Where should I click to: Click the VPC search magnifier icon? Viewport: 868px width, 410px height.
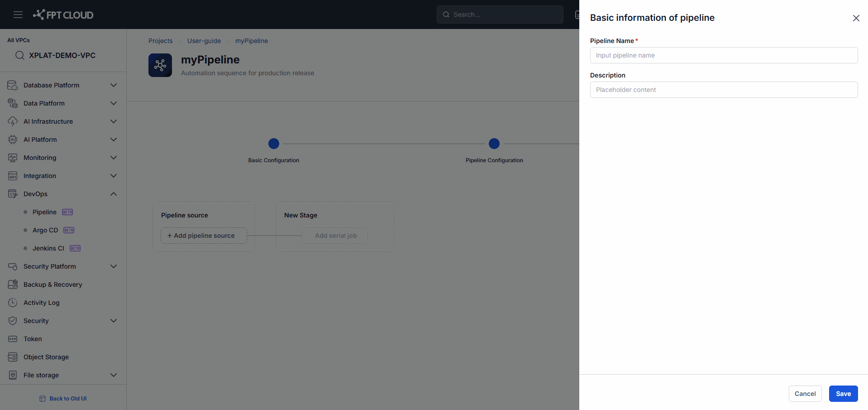click(20, 55)
